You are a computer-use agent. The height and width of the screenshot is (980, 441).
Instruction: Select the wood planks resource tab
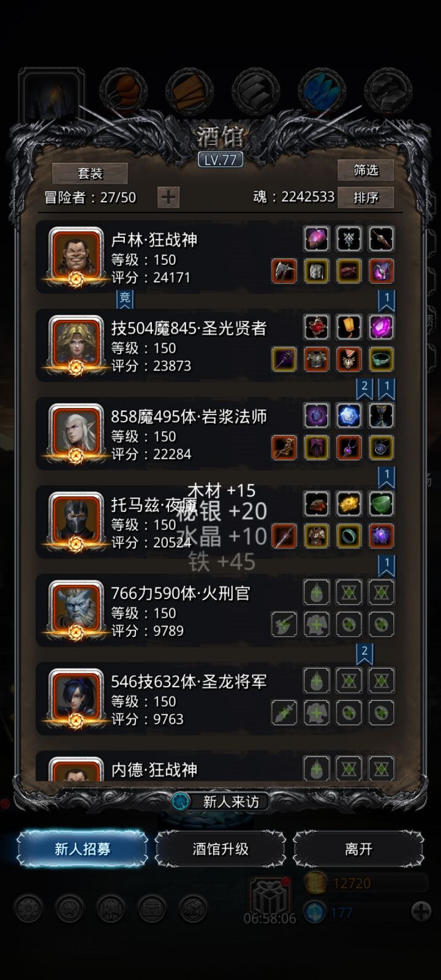click(189, 92)
